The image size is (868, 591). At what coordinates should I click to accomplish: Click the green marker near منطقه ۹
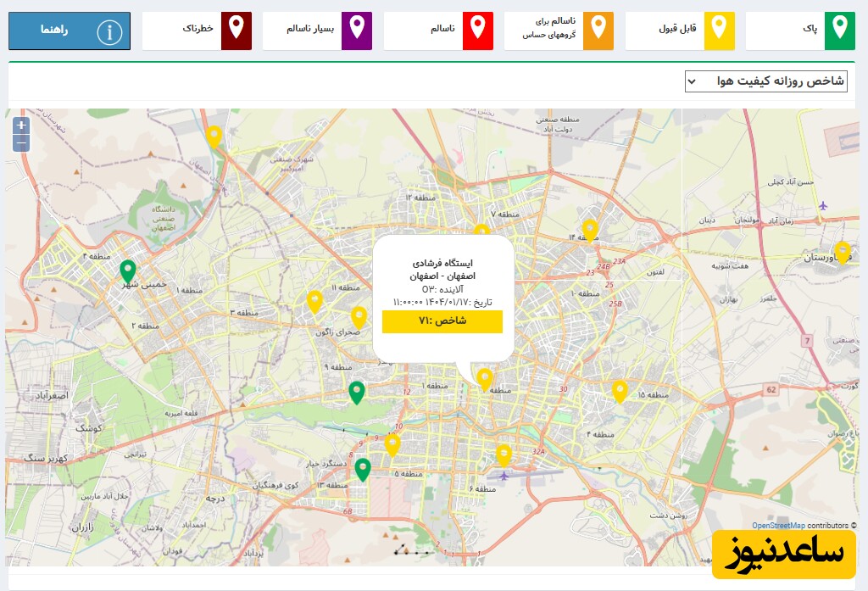click(357, 392)
